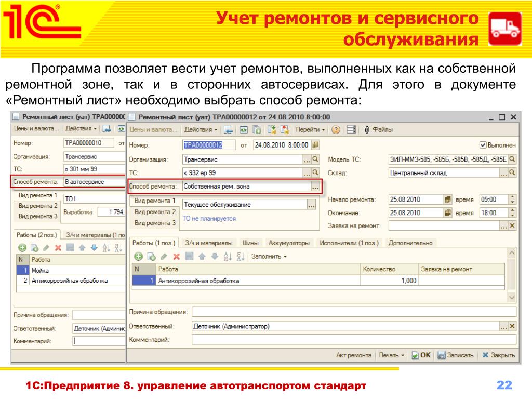Screen dimensions: 532x399
Task: Click blue Move down arrow in back window
Action: tap(94, 248)
